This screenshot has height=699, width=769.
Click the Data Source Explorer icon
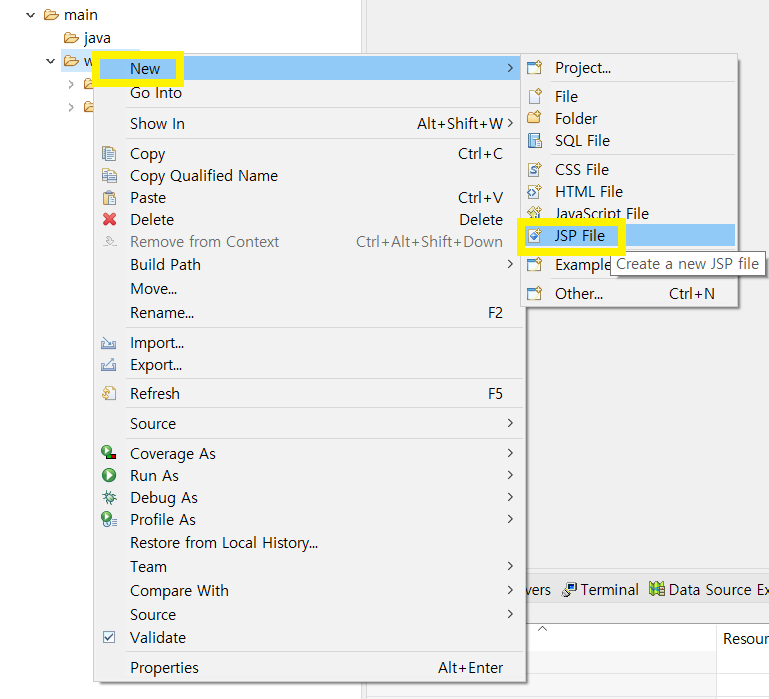coord(657,589)
